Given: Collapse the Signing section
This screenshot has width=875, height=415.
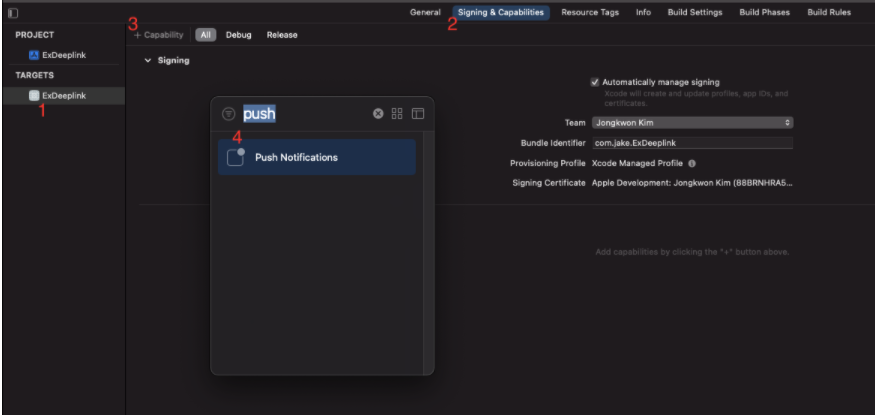Looking at the screenshot, I should click(148, 60).
